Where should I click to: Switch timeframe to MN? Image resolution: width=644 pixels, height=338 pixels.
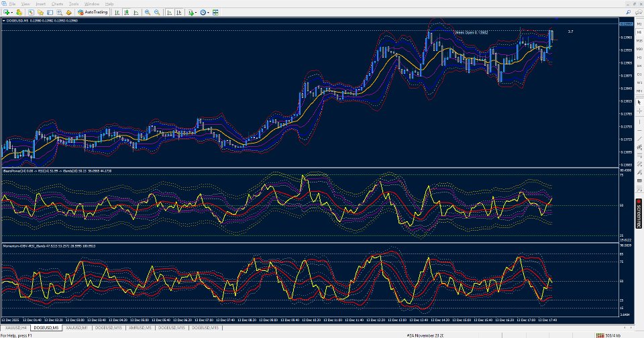coord(639,91)
